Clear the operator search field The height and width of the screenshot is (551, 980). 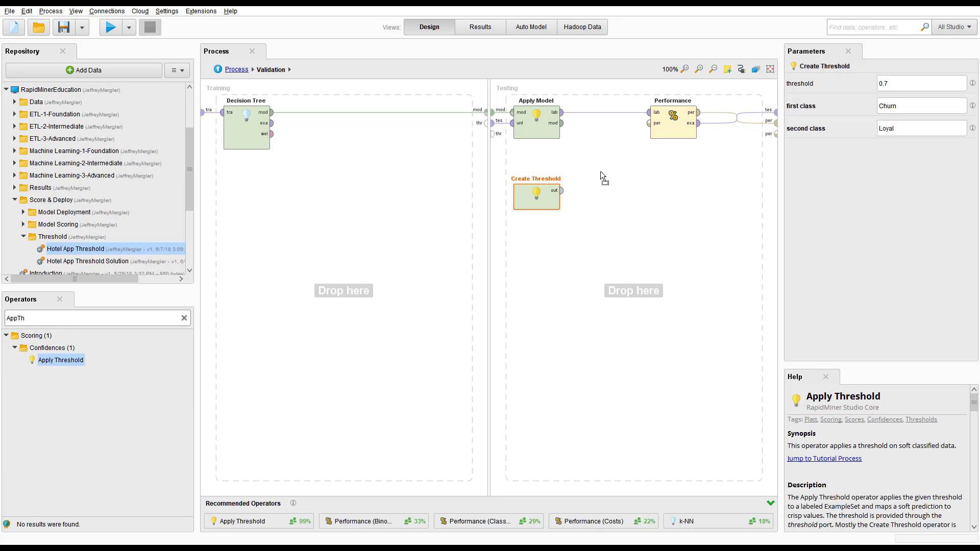tap(184, 318)
